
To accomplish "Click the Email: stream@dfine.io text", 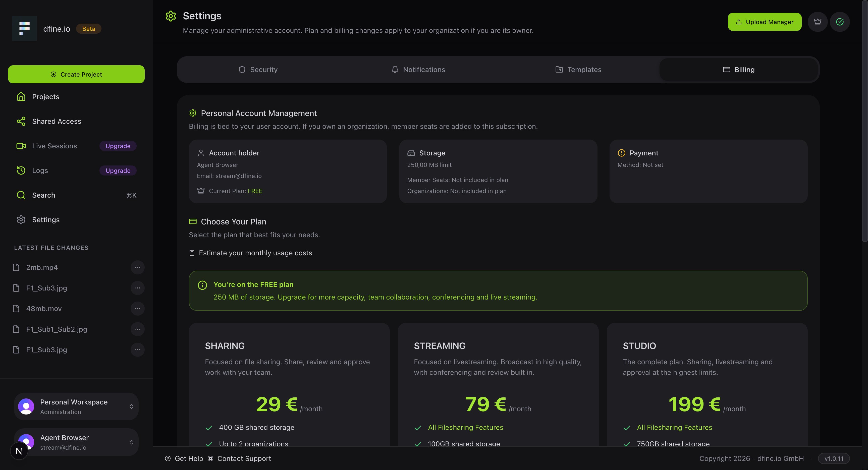I will pyautogui.click(x=229, y=176).
